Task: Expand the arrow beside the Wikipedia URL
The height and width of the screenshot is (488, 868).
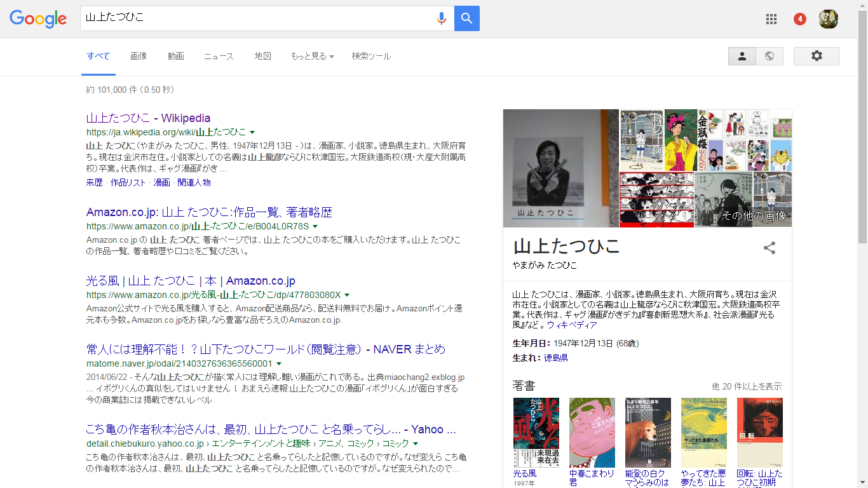Action: pos(252,132)
